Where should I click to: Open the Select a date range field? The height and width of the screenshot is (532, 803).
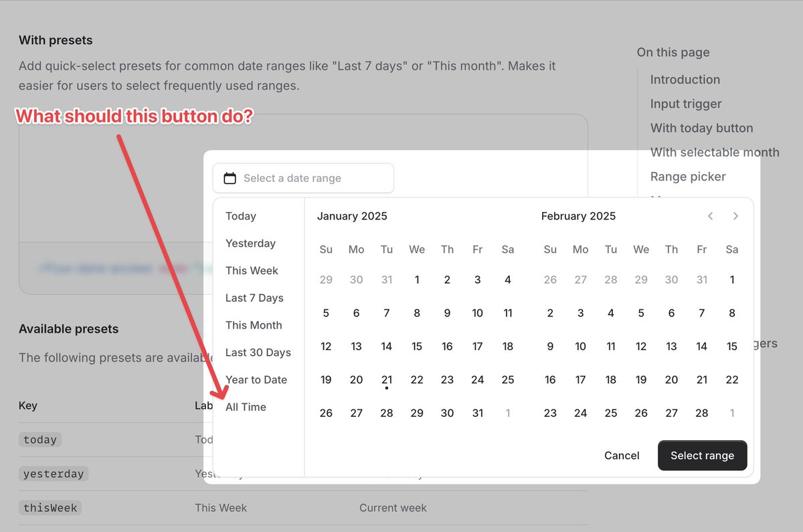click(x=303, y=178)
